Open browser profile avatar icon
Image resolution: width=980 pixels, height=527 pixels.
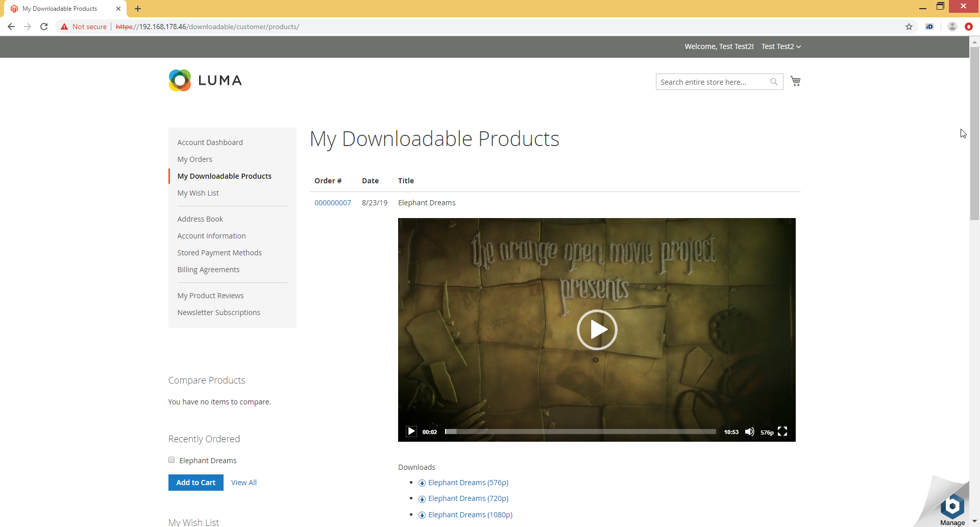(x=952, y=27)
